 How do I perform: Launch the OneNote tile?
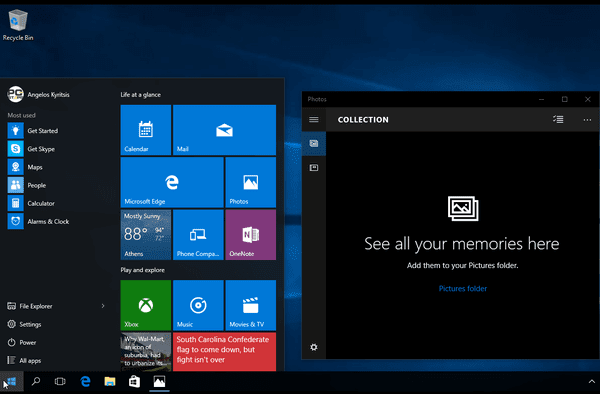(x=251, y=235)
